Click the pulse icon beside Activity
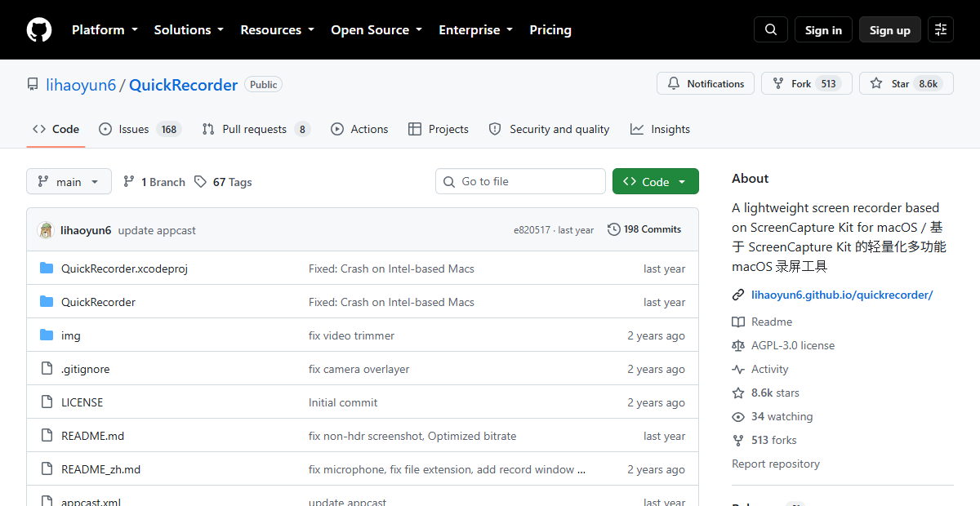This screenshot has height=506, width=980. pyautogui.click(x=738, y=369)
